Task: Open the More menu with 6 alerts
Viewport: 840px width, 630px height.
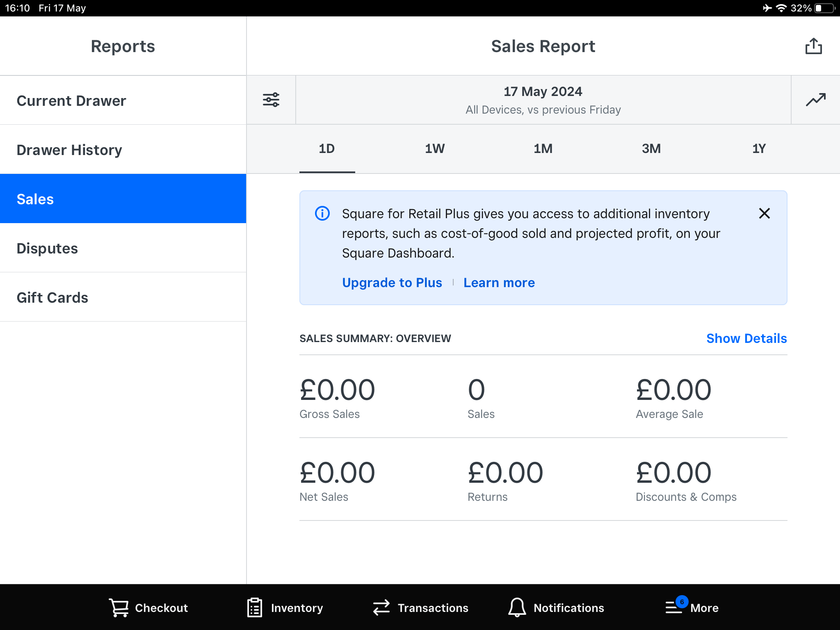Action: tap(692, 608)
